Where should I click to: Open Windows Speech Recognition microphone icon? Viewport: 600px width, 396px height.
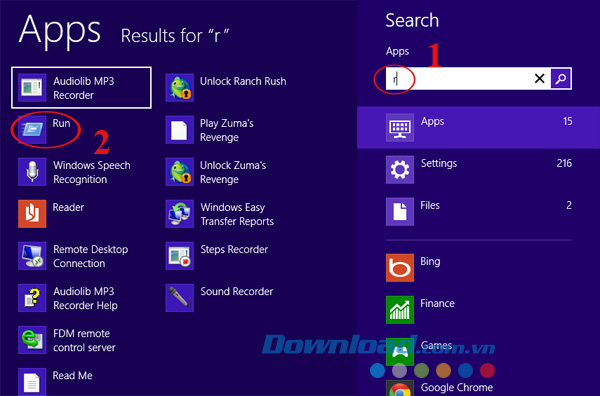pos(32,172)
